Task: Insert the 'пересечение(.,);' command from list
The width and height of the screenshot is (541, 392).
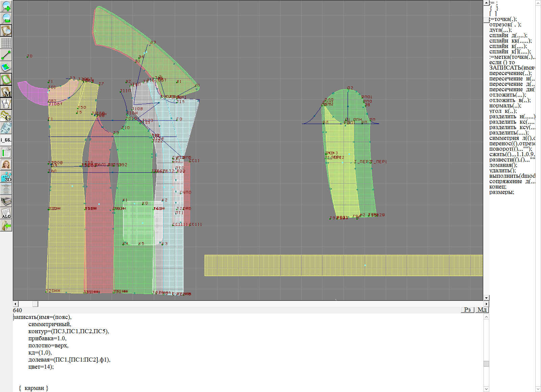Action: tap(510, 73)
